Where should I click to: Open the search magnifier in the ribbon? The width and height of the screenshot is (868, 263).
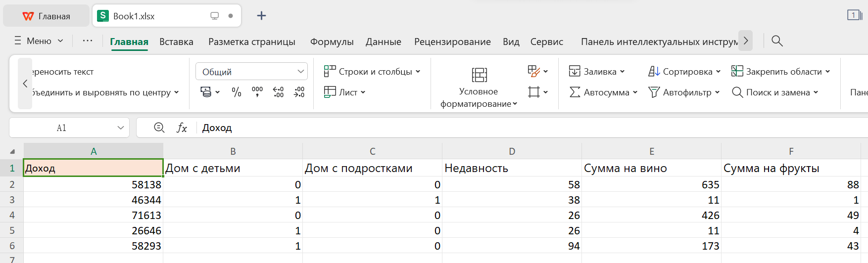point(777,41)
